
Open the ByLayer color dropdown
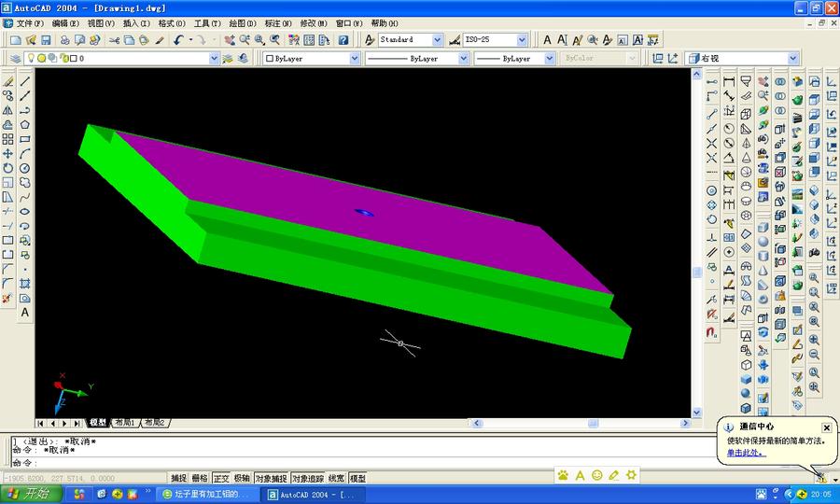click(354, 59)
